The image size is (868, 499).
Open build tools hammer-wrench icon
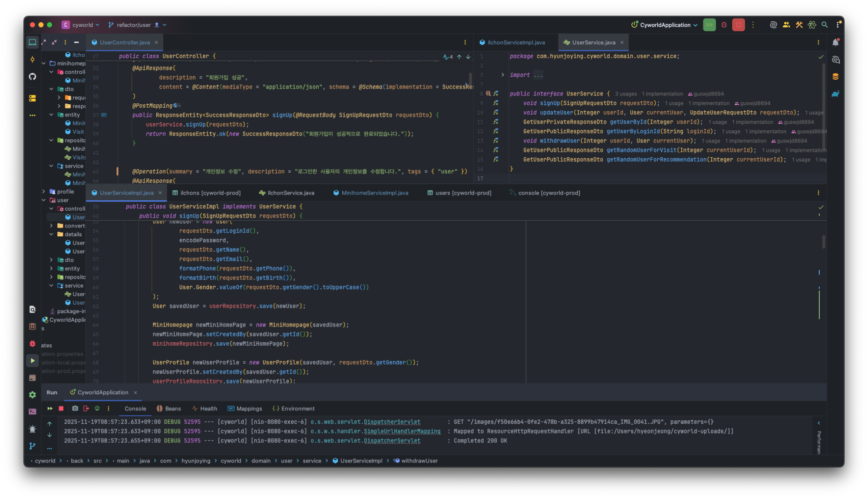coord(799,25)
